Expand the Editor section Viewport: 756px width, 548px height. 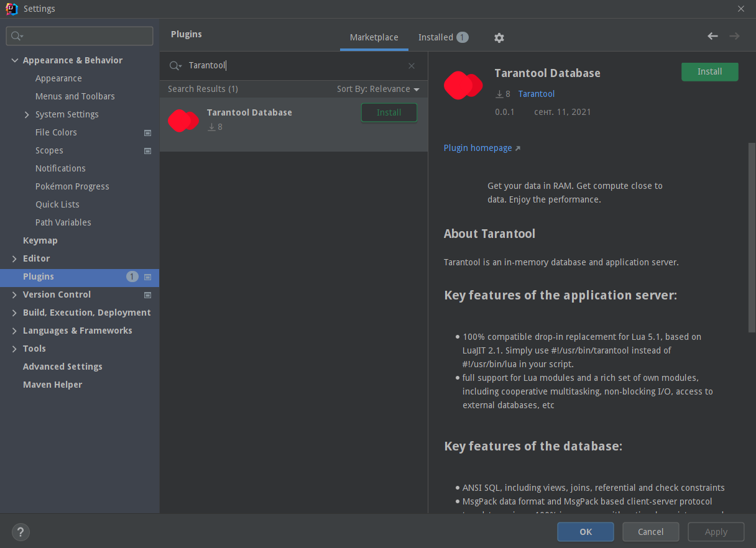14,258
